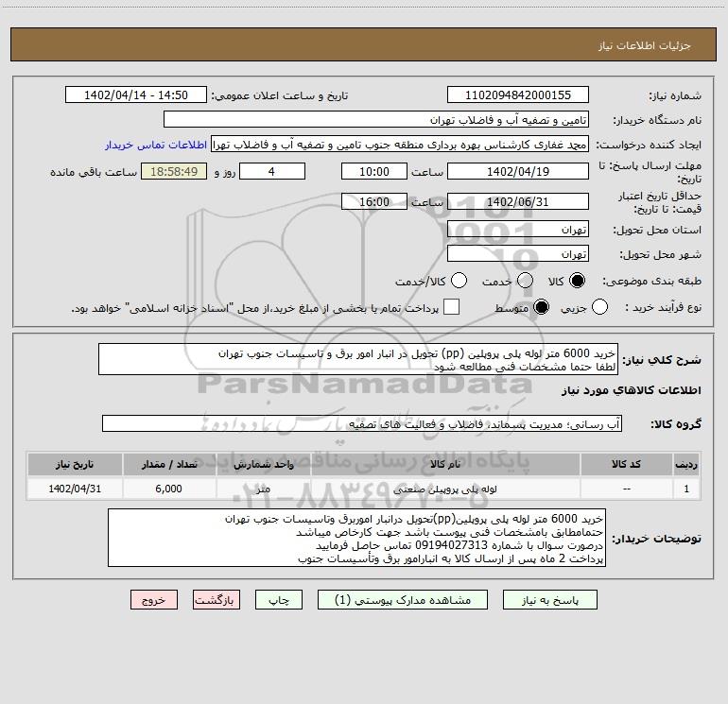The image size is (728, 704).
Task: Click the واحد شمارش column header
Action: [263, 464]
